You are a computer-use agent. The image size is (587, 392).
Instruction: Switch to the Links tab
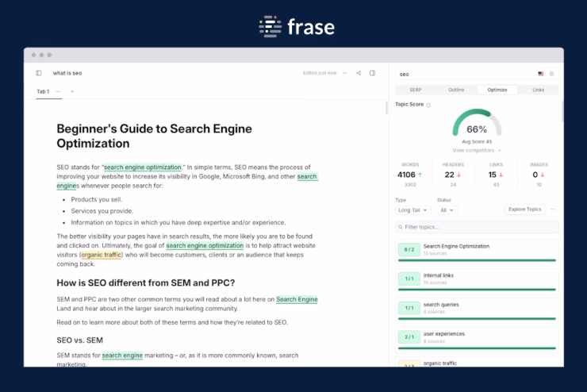539,90
